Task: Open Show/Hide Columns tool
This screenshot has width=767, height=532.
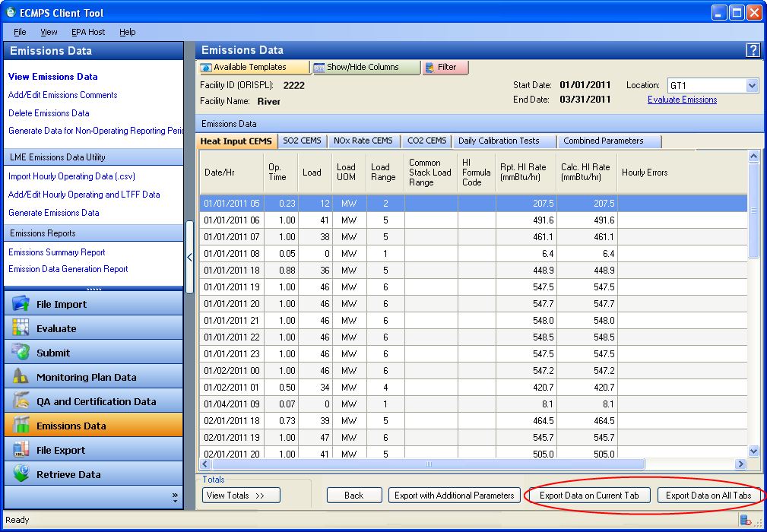Action: point(366,68)
